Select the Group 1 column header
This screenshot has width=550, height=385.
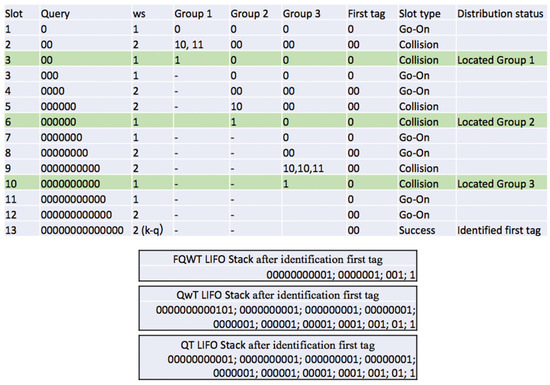pyautogui.click(x=193, y=14)
